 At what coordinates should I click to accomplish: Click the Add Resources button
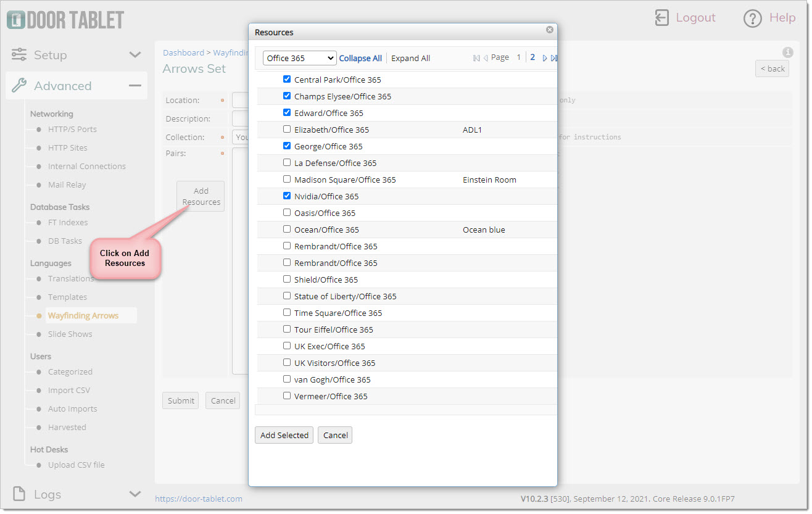coord(201,196)
